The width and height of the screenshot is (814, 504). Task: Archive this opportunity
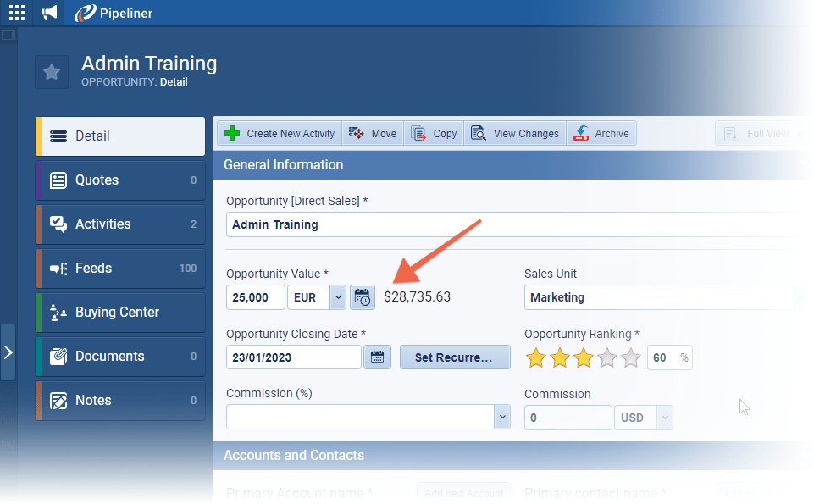click(601, 134)
